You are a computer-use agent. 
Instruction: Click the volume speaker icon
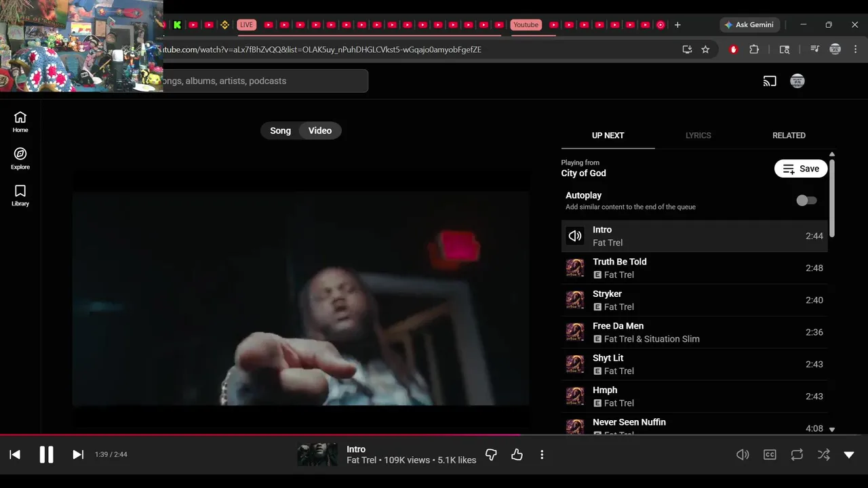click(x=743, y=455)
